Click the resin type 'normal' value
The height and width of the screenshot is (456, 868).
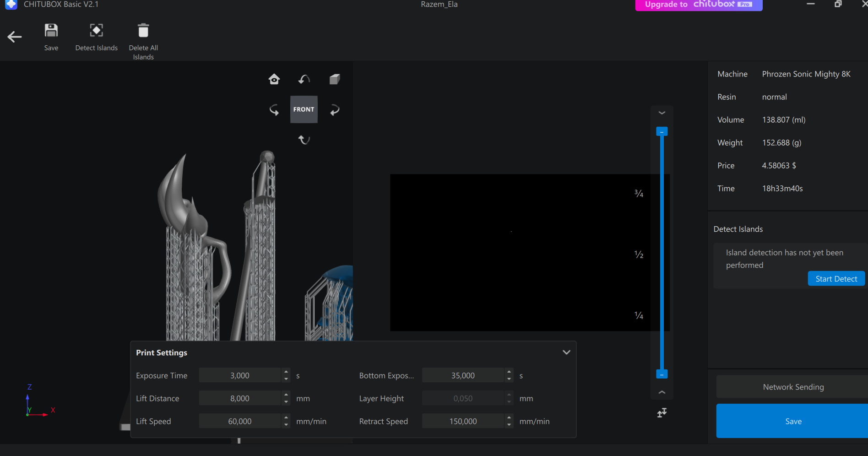point(774,97)
